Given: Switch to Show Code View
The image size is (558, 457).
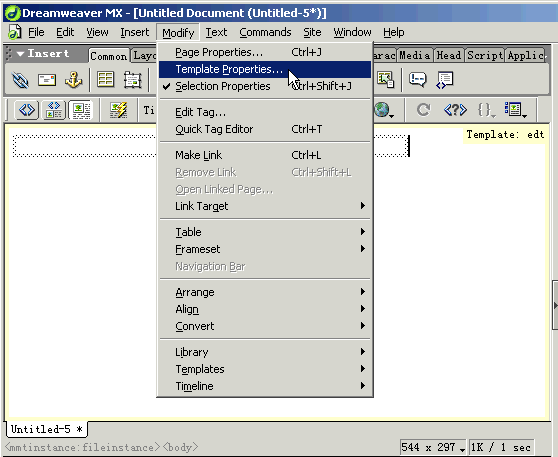Looking at the screenshot, I should coord(27,110).
